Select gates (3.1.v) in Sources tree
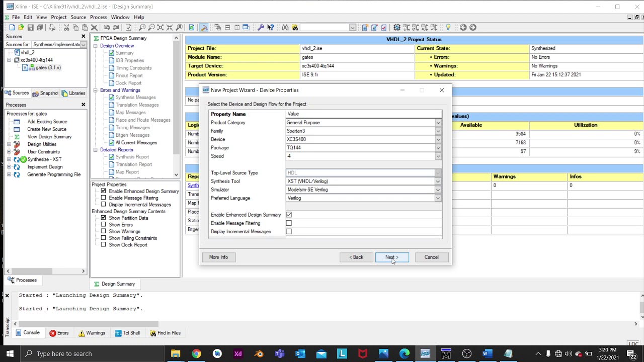This screenshot has width=644, height=362. click(x=48, y=67)
